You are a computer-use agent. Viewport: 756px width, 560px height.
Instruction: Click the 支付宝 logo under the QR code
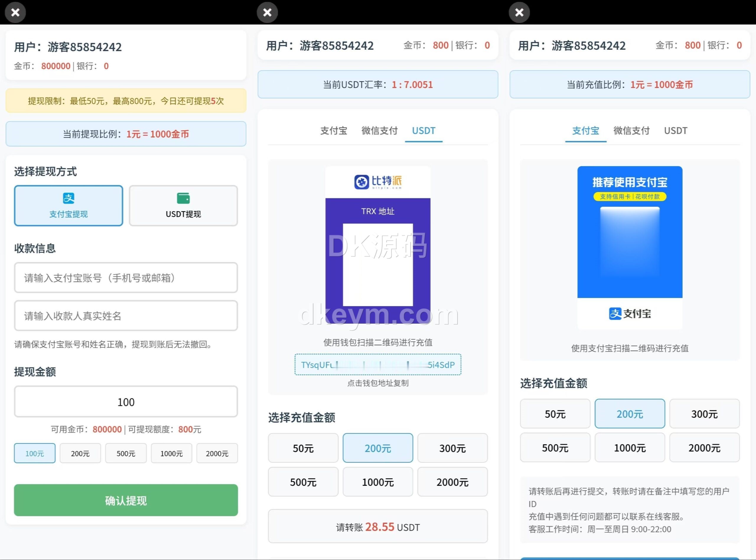(x=630, y=314)
